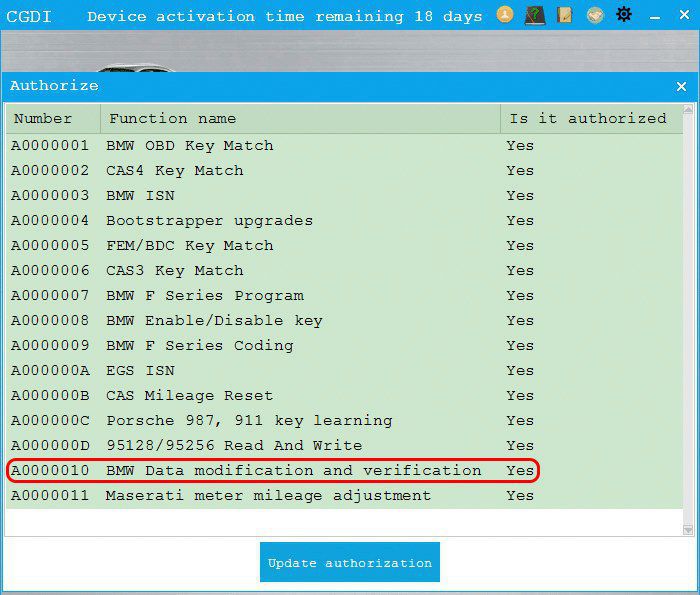This screenshot has height=595, width=700.
Task: Click the Is it authorized column header
Action: (x=592, y=119)
